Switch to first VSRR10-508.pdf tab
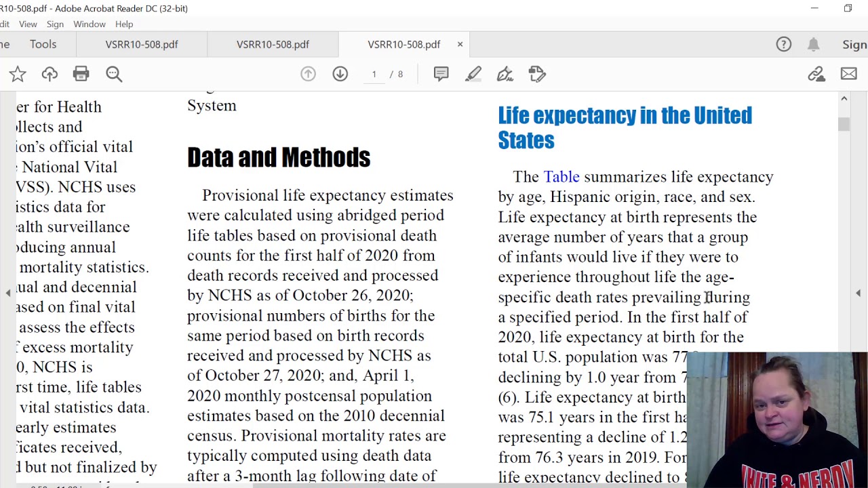 click(142, 44)
